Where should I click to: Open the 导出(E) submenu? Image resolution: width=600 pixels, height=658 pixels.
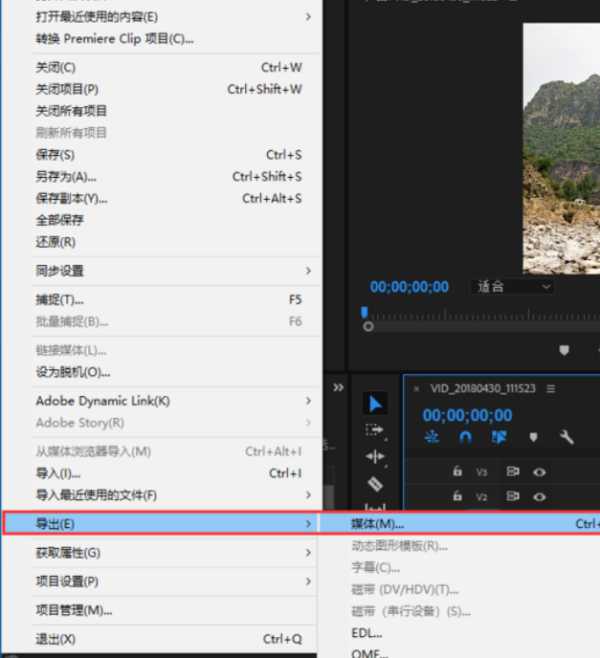coord(160,524)
